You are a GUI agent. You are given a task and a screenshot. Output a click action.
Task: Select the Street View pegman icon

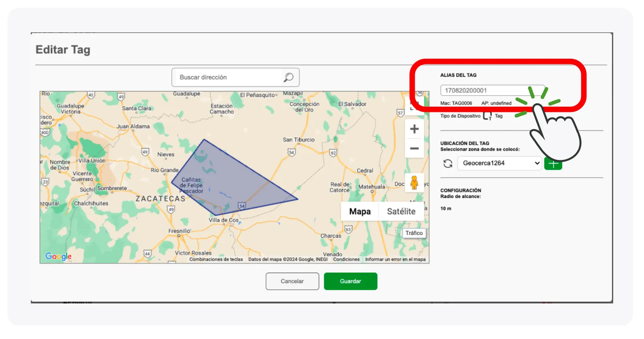point(414,183)
